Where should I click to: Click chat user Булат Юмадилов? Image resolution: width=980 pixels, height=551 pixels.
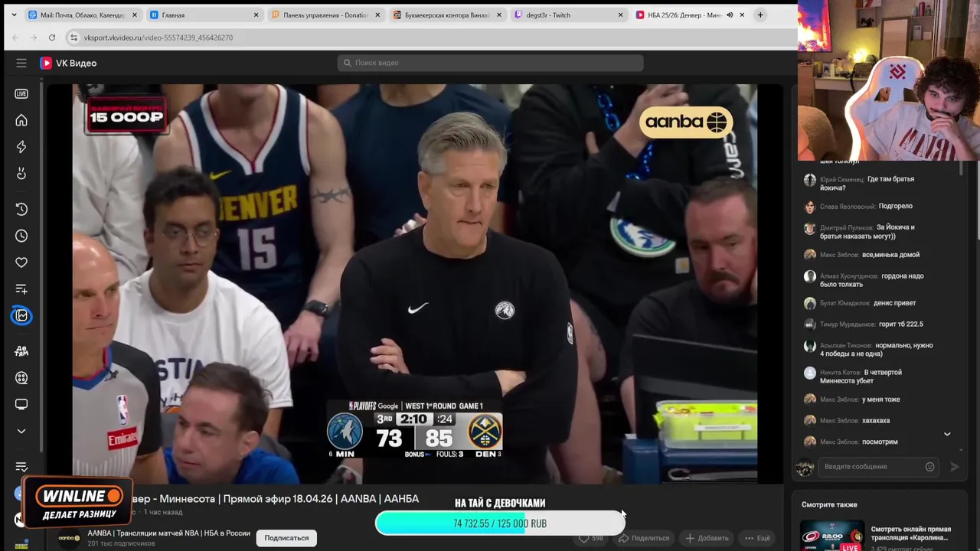[844, 303]
